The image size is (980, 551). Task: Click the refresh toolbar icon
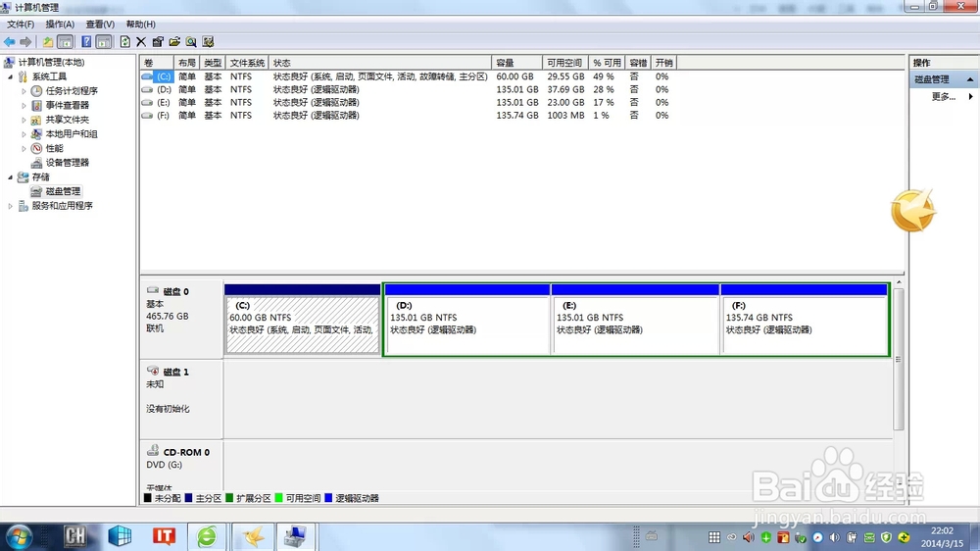point(125,42)
